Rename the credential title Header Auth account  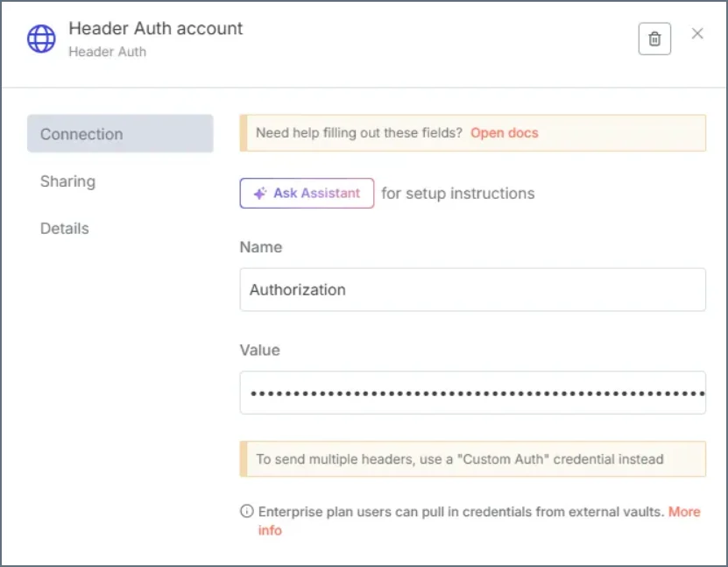156,28
